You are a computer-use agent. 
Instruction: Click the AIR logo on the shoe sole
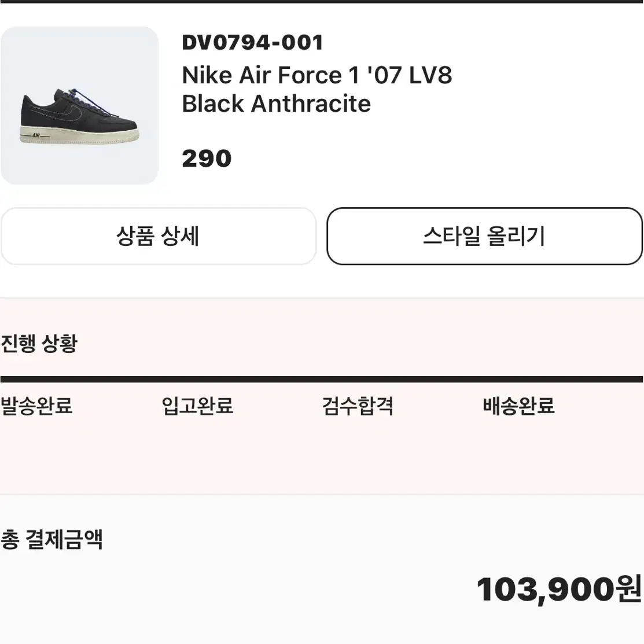click(x=36, y=135)
